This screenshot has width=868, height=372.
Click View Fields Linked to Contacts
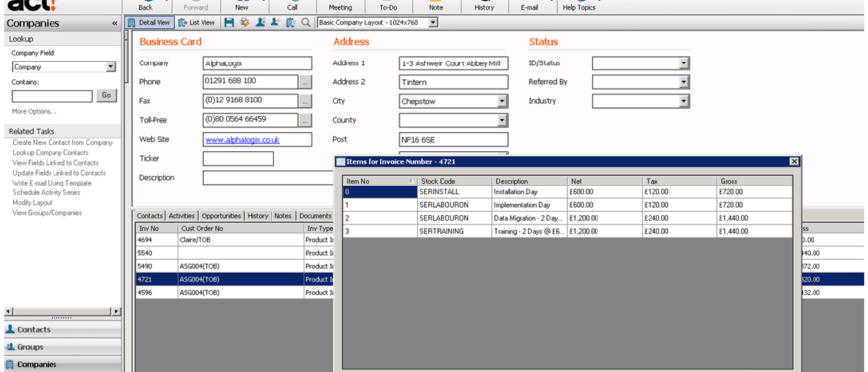click(x=55, y=163)
